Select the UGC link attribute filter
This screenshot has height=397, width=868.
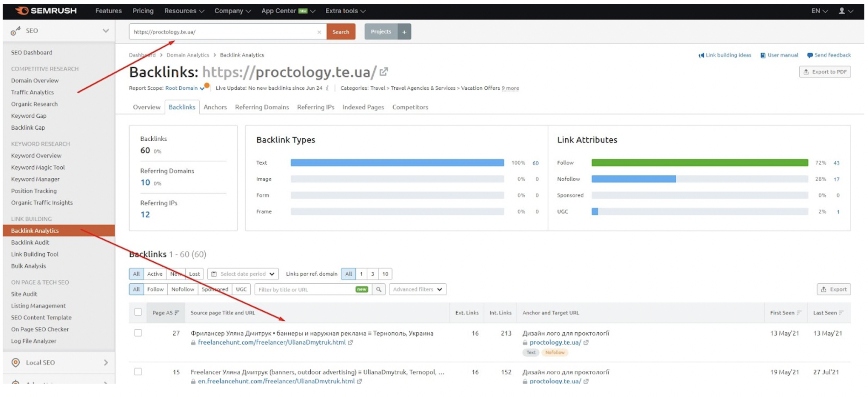(x=241, y=290)
